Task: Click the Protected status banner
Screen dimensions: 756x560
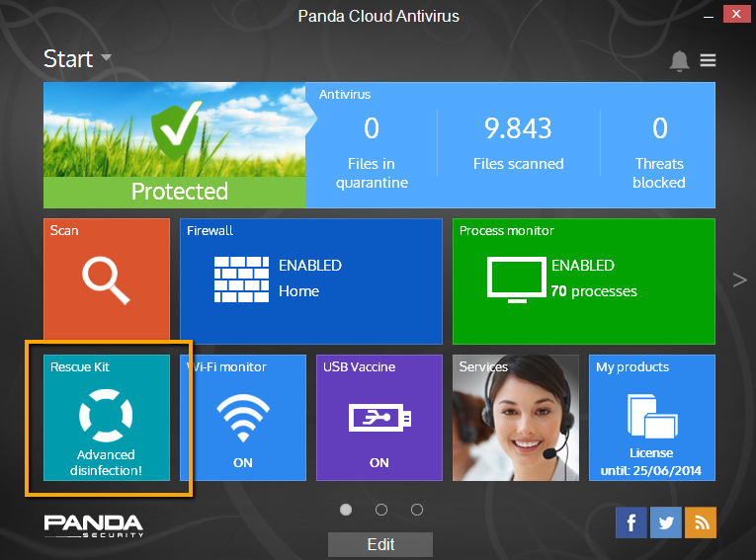Action: 175,192
